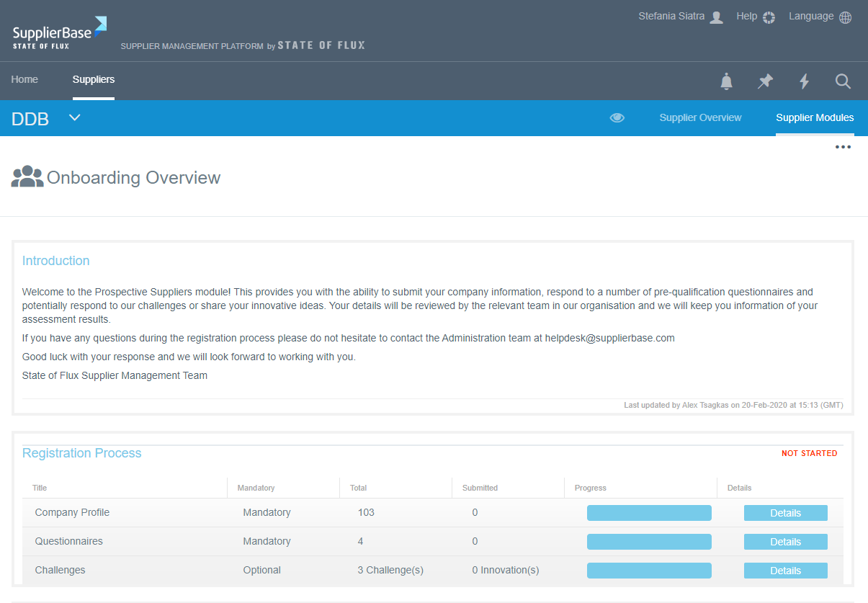Expand options under Supplier Modules
Image resolution: width=868 pixels, height=603 pixels.
point(815,117)
